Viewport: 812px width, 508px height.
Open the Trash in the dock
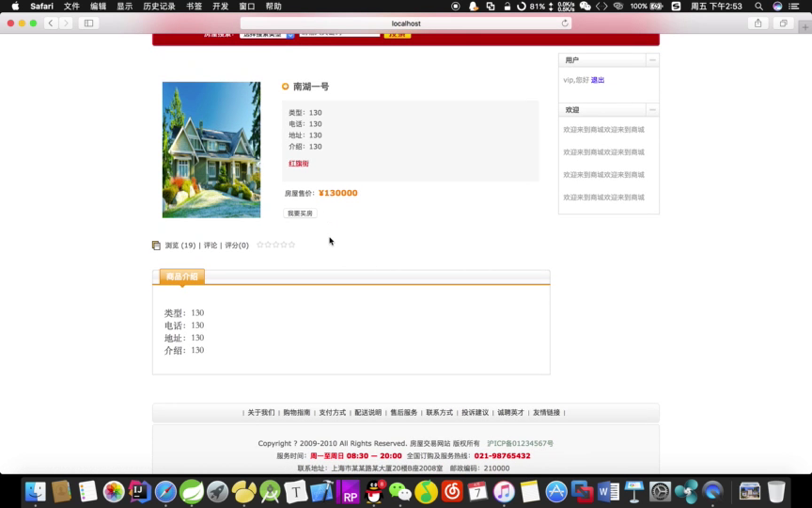coord(776,491)
